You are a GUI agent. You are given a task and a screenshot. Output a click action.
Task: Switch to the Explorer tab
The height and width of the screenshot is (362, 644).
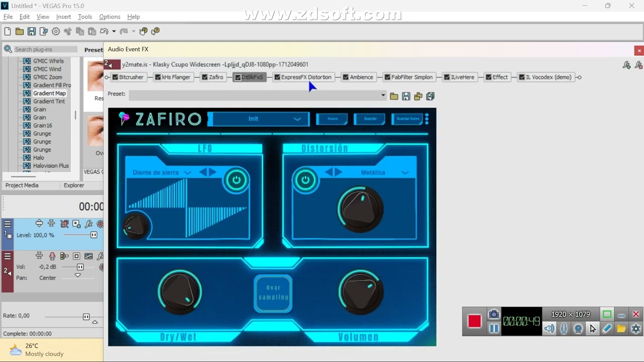click(74, 186)
